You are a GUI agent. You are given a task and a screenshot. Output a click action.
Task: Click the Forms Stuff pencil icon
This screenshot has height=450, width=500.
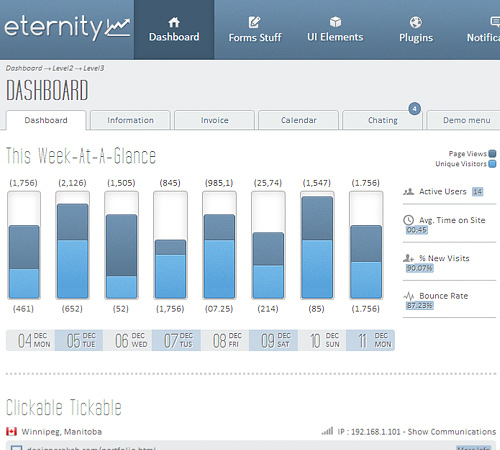click(x=255, y=22)
